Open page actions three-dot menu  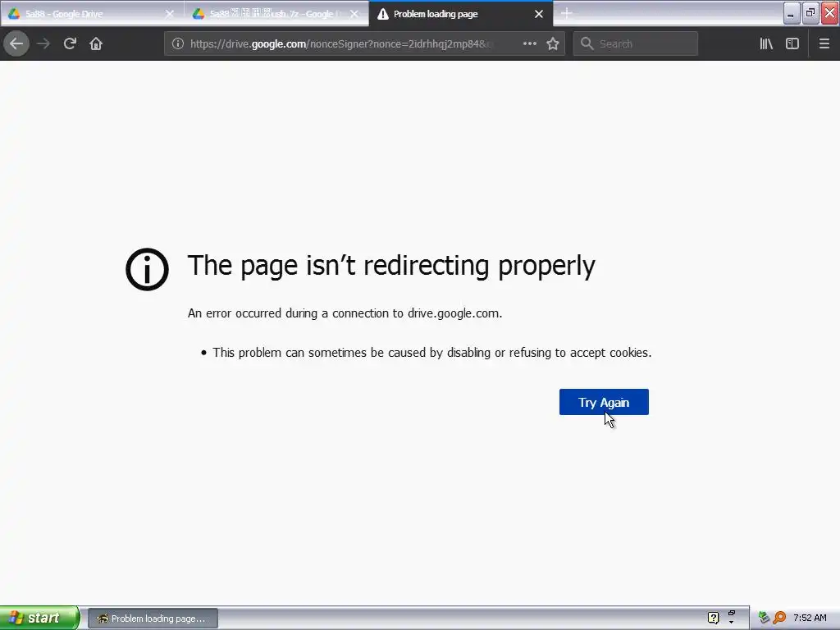click(529, 44)
